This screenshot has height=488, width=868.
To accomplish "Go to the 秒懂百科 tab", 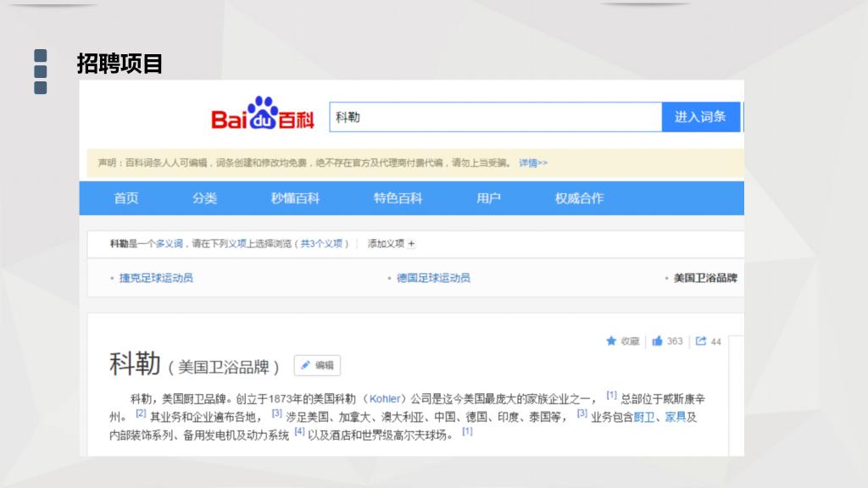I will 295,198.
